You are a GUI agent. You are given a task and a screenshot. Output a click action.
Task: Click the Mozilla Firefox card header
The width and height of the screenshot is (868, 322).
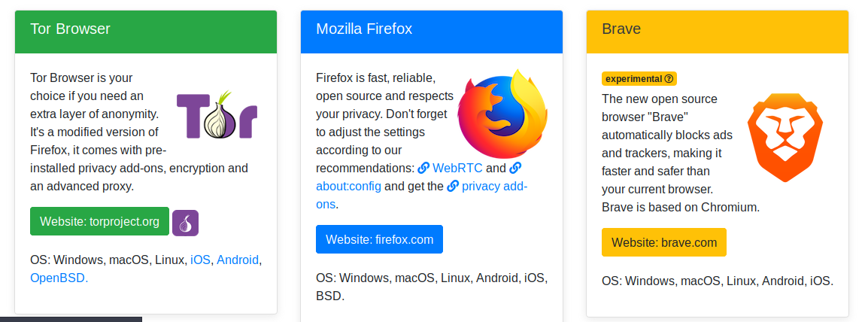click(432, 29)
